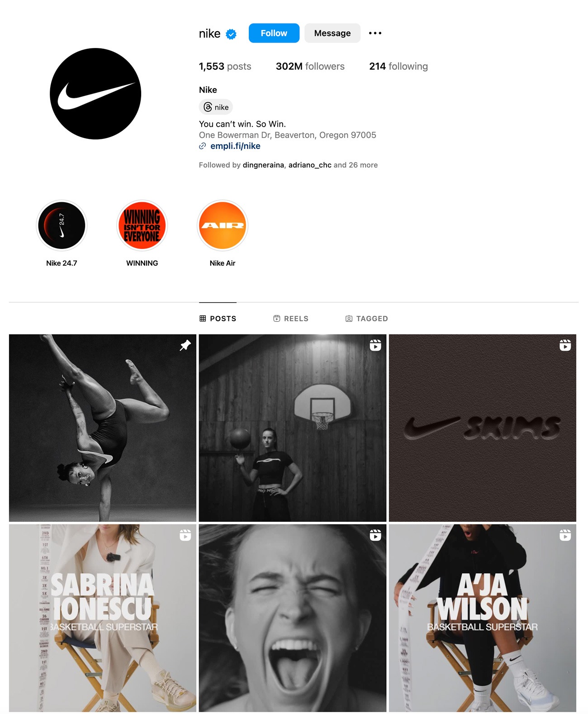Open the WINNING story highlight
Screen dimensions: 588x714
142,225
